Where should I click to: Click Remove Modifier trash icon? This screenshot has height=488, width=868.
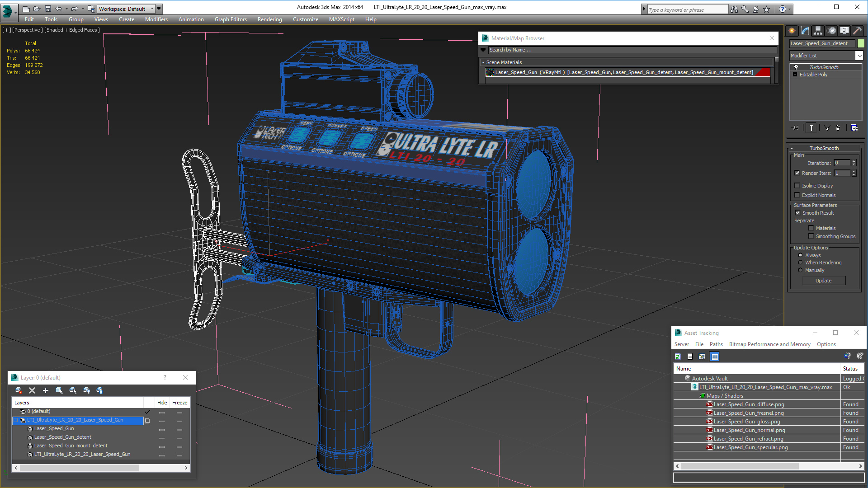tap(838, 128)
